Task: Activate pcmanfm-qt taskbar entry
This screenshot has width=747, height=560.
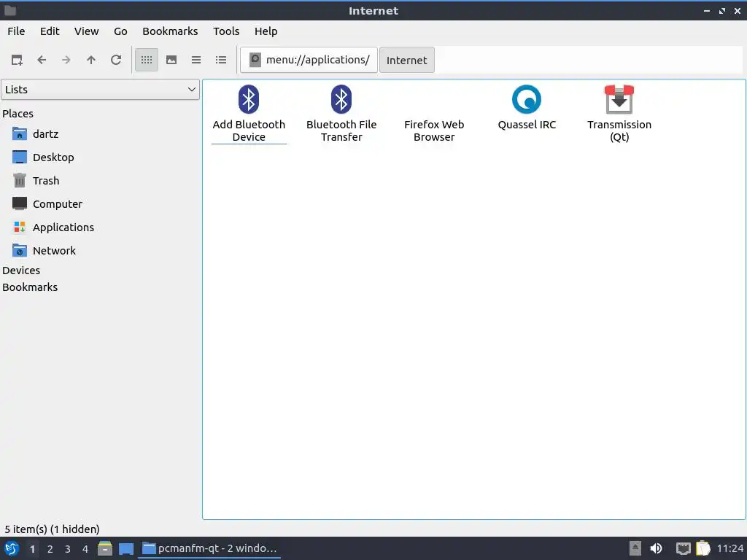Action: click(x=209, y=548)
